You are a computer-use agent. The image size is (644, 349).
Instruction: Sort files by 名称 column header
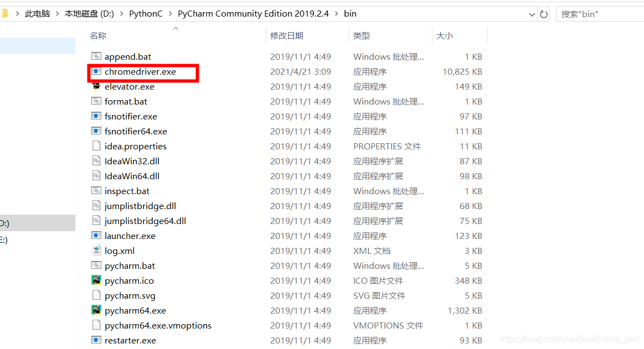click(x=98, y=36)
